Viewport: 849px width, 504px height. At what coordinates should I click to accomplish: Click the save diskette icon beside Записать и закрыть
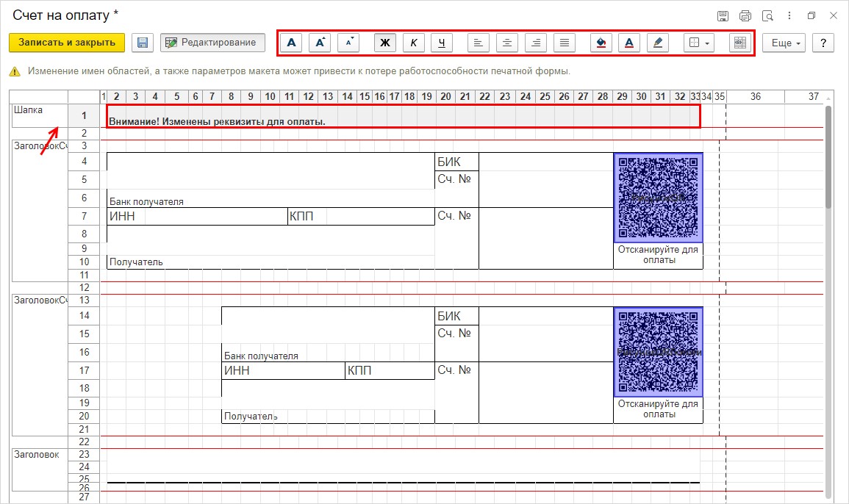coord(143,43)
